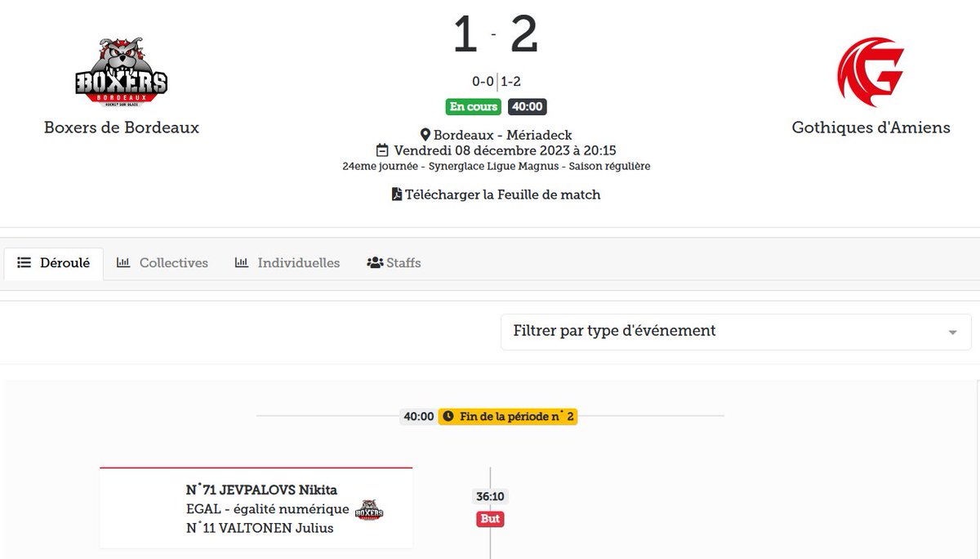The height and width of the screenshot is (559, 980).
Task: Click the 40:00 label beside Fin de la période
Action: [418, 417]
